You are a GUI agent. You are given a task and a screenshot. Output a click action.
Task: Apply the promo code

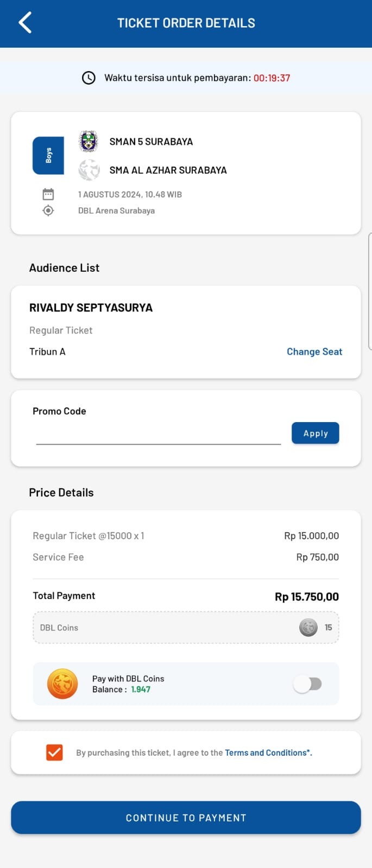click(x=316, y=433)
